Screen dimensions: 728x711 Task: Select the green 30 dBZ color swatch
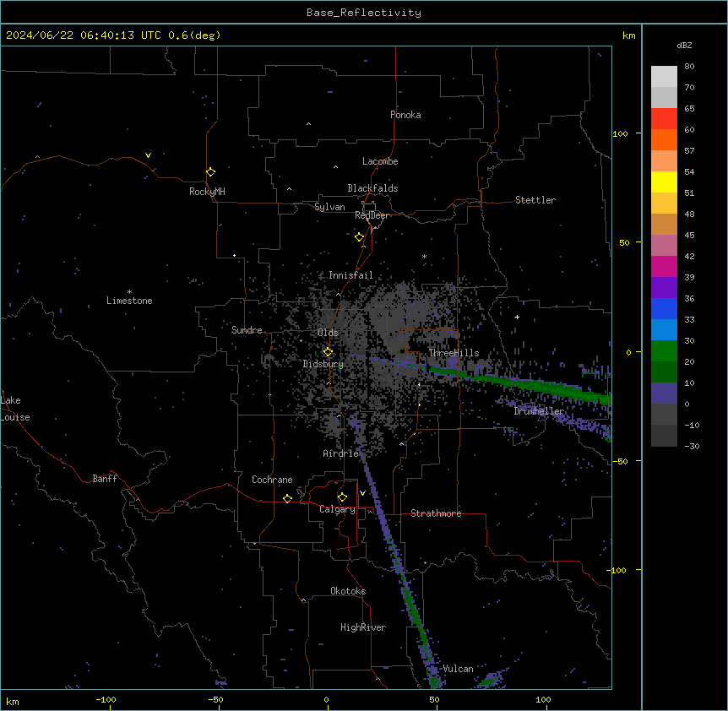pos(664,351)
